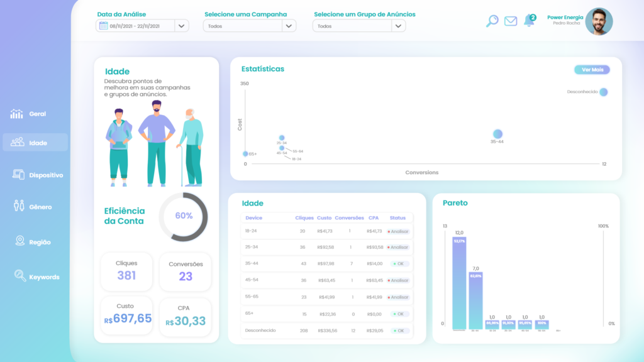Click the Pareto bar labeled 7,0
The width and height of the screenshot is (644, 362).
pos(475,301)
